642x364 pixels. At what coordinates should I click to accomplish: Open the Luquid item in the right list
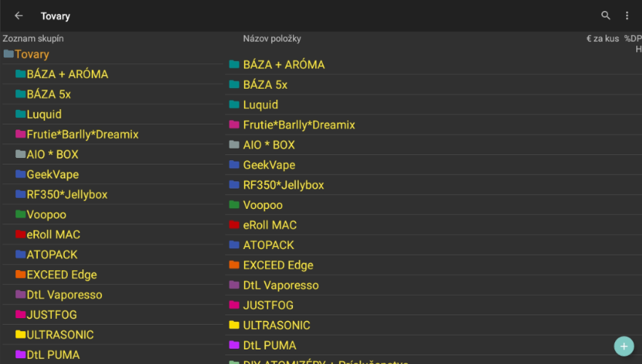click(260, 105)
